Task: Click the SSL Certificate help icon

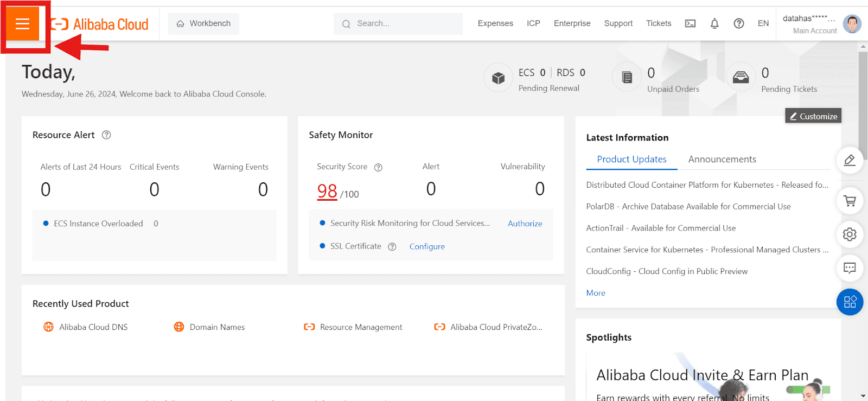Action: tap(392, 247)
